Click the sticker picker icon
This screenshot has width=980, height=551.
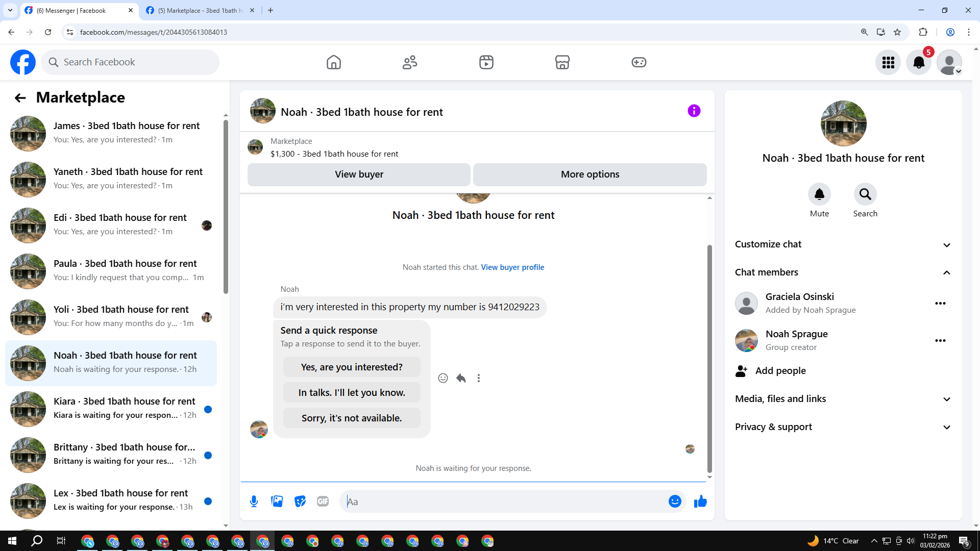[300, 502]
